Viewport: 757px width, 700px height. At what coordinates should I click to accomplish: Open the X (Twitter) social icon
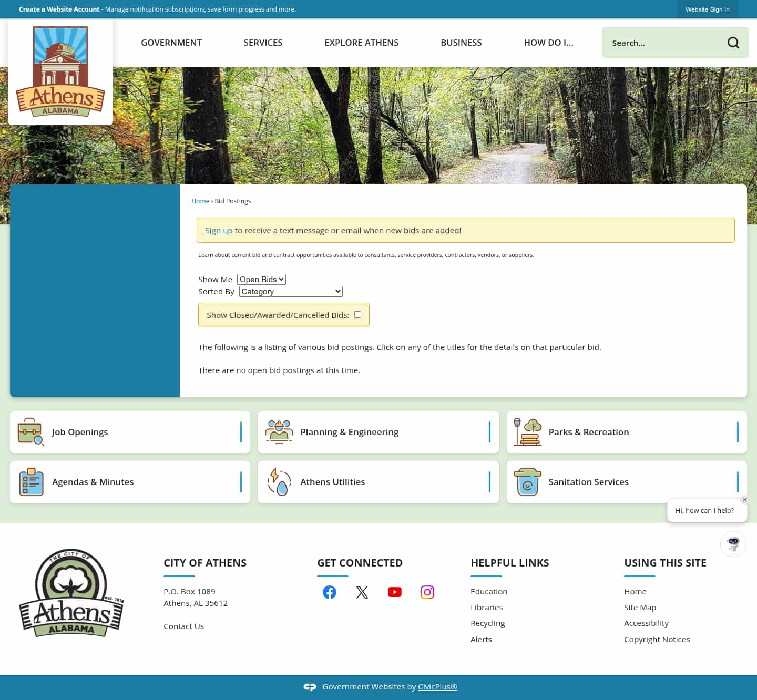tap(362, 592)
